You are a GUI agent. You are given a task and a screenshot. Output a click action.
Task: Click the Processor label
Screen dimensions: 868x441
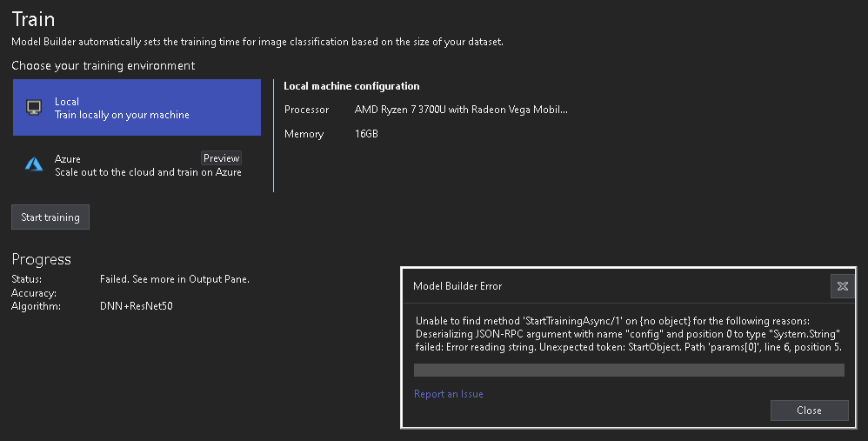click(x=306, y=110)
